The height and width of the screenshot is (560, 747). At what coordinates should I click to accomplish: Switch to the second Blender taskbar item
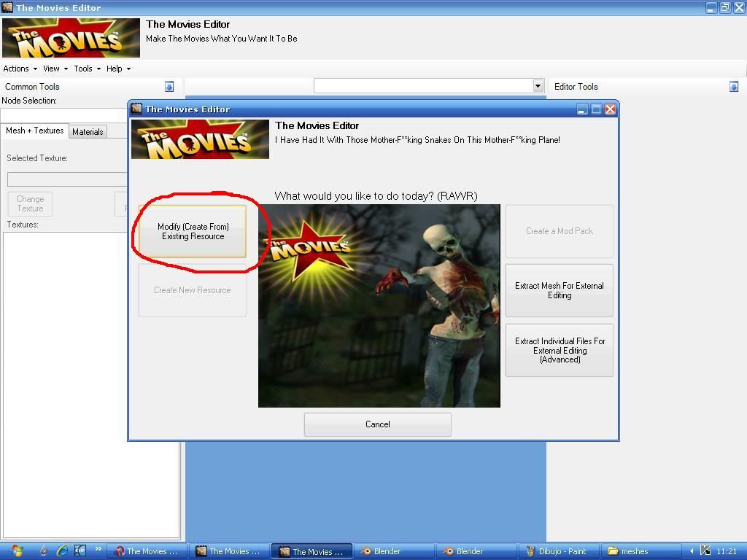pyautogui.click(x=477, y=551)
